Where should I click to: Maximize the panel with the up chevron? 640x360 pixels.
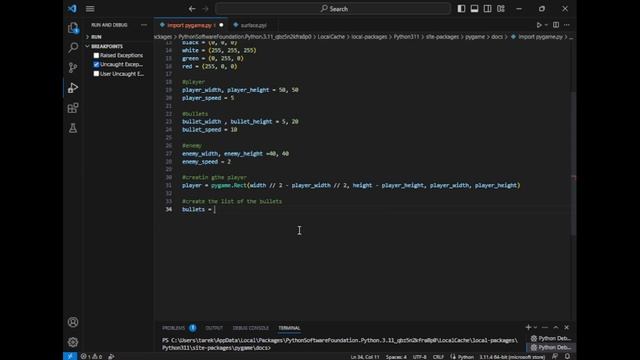(x=556, y=327)
